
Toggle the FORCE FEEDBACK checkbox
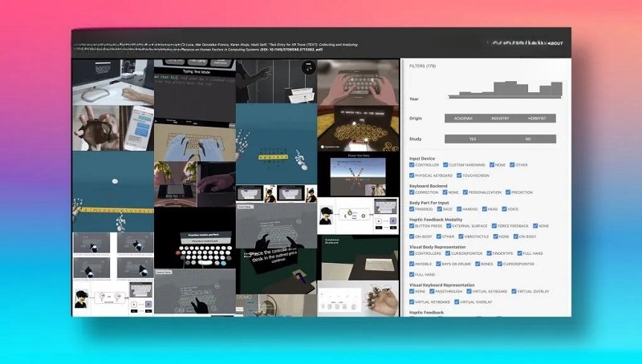tap(494, 226)
